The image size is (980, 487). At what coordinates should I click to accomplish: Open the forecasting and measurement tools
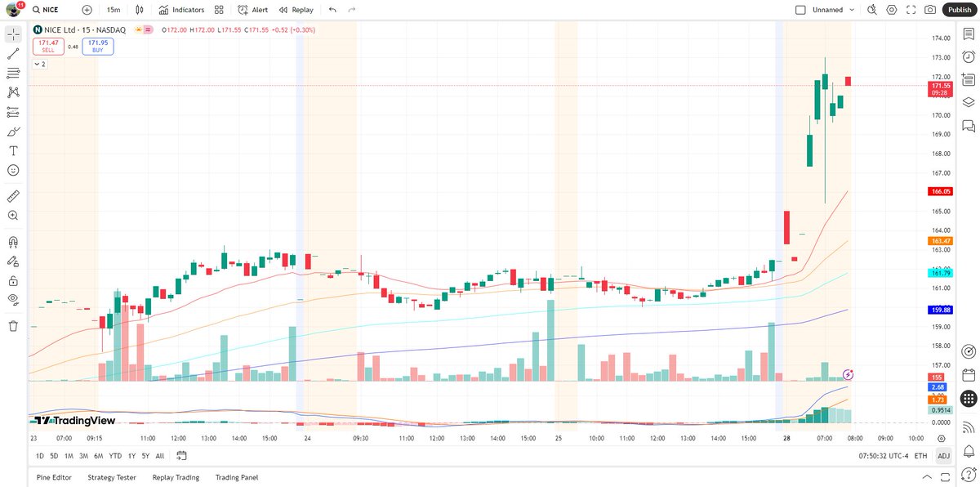coord(13,112)
